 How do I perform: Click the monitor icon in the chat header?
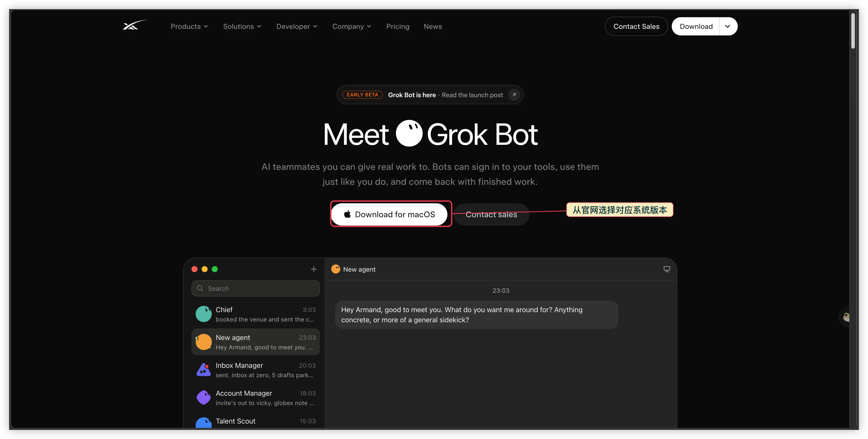[666, 269]
